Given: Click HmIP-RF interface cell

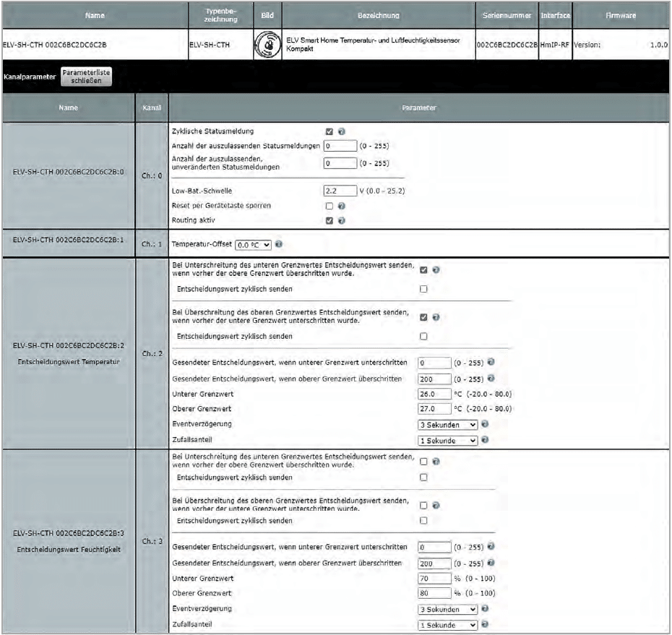Looking at the screenshot, I should tap(556, 45).
